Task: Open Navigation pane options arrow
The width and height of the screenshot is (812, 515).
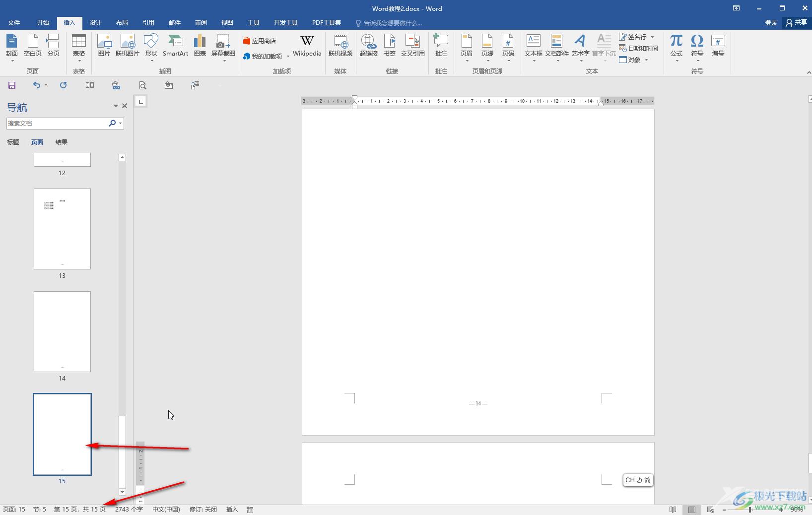Action: 116,106
